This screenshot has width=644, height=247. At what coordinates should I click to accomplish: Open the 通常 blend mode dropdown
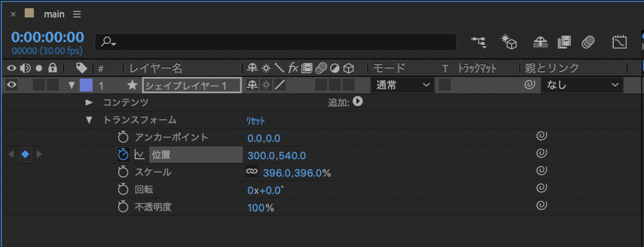pyautogui.click(x=402, y=85)
